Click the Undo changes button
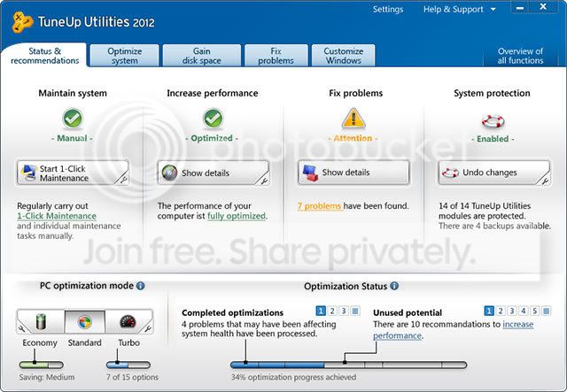Image resolution: width=567 pixels, height=392 pixels. [x=494, y=173]
